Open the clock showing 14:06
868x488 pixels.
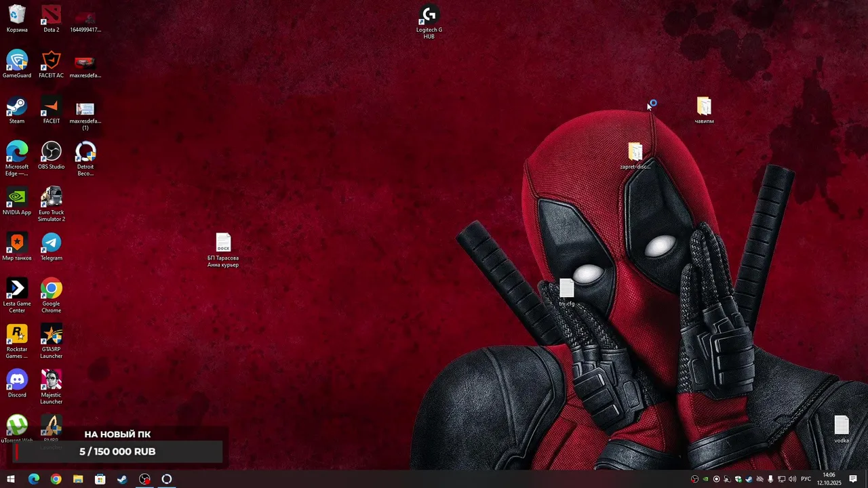click(x=829, y=479)
